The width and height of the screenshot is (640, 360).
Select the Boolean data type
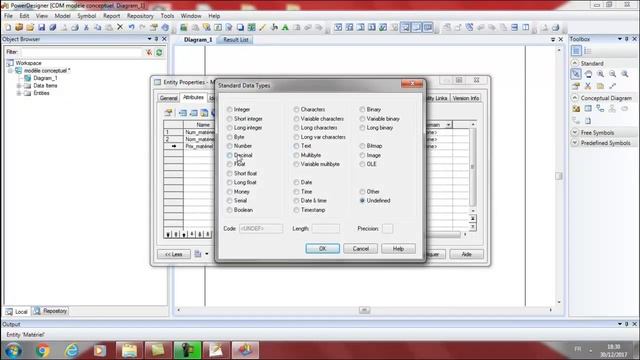tap(240, 210)
